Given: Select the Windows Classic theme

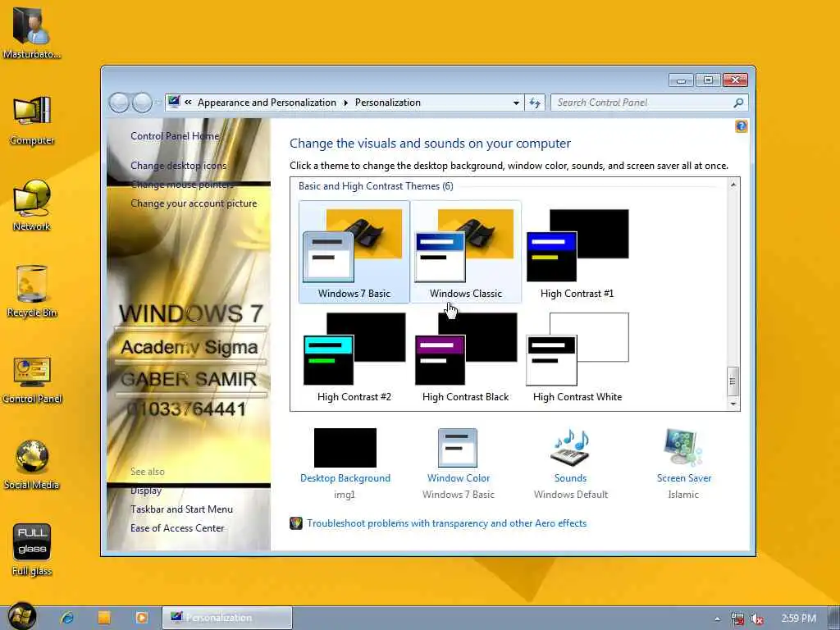Looking at the screenshot, I should click(466, 252).
